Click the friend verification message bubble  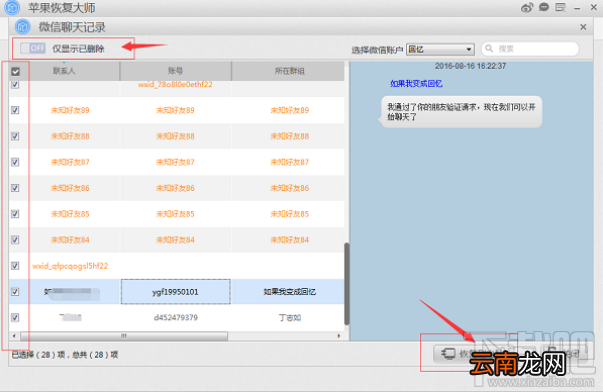[x=461, y=112]
